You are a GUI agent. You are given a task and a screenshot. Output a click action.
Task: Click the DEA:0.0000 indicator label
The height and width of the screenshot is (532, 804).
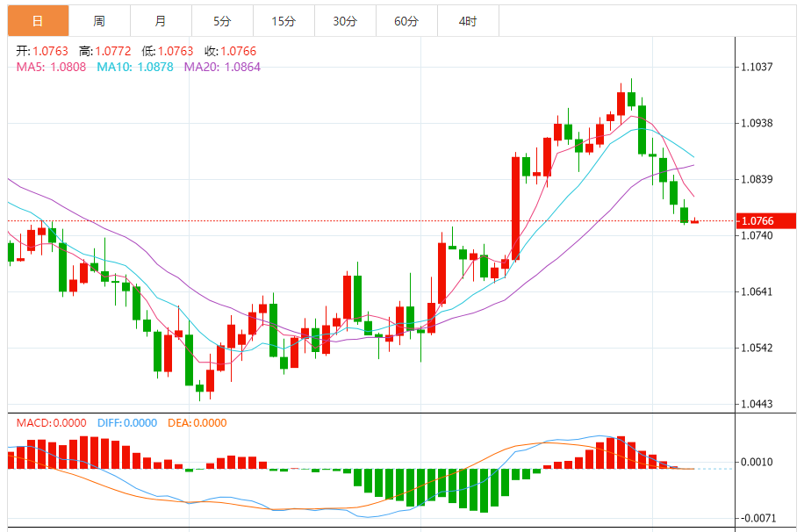point(197,423)
